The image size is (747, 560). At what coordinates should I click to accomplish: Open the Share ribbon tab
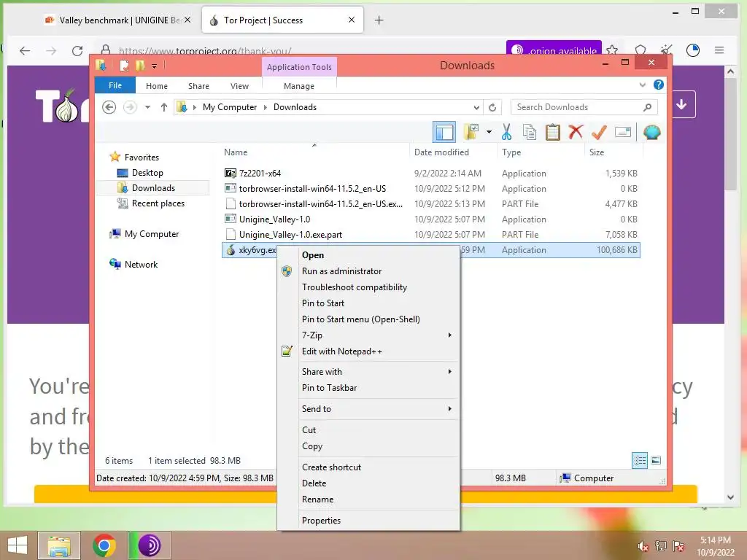(198, 86)
